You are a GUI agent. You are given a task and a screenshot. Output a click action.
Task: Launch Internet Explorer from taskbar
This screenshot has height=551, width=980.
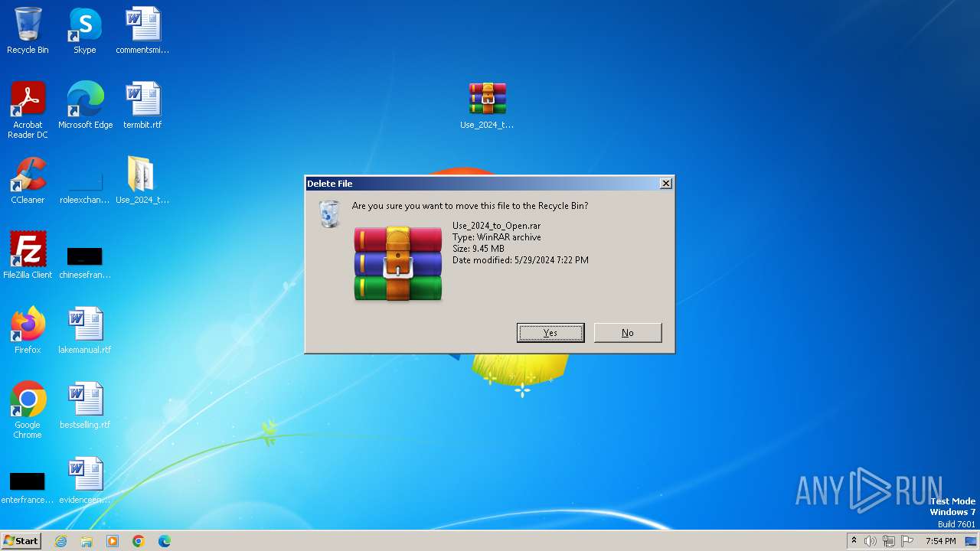(60, 541)
